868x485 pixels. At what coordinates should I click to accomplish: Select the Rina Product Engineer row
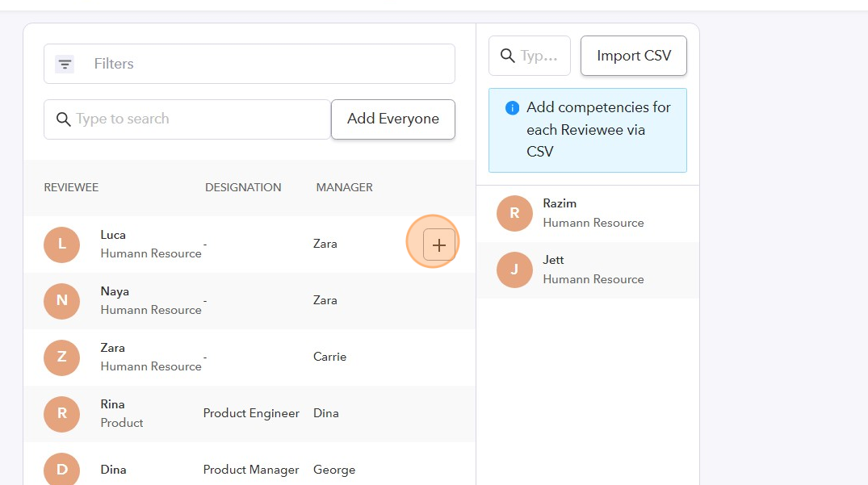(x=249, y=413)
